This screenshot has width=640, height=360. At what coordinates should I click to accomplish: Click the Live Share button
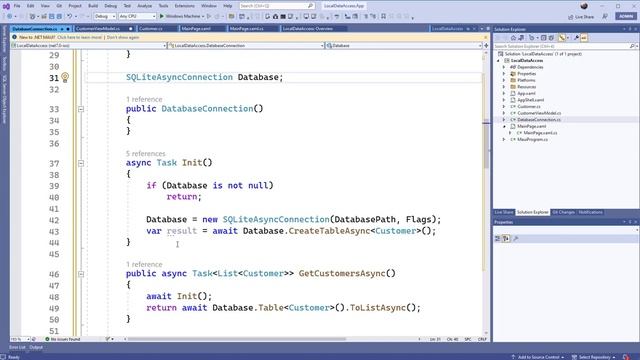coord(581,17)
